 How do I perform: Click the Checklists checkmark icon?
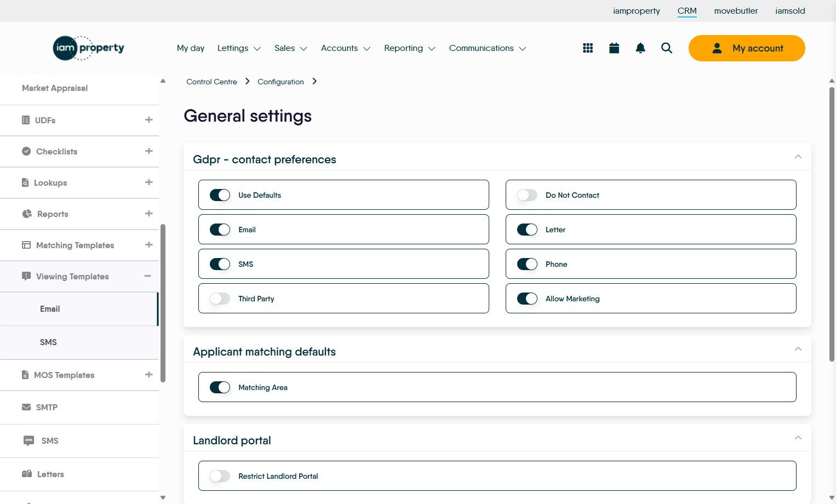26,151
